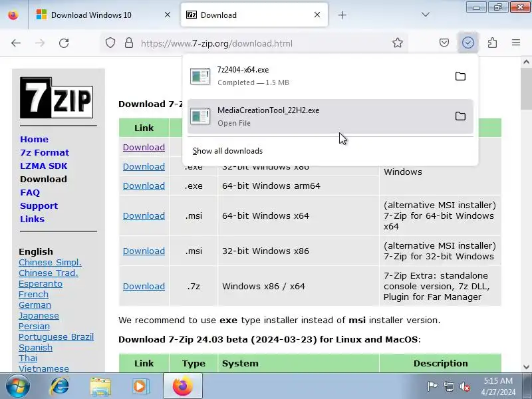Click the site security padlock icon
532x399 pixels.
click(x=129, y=43)
